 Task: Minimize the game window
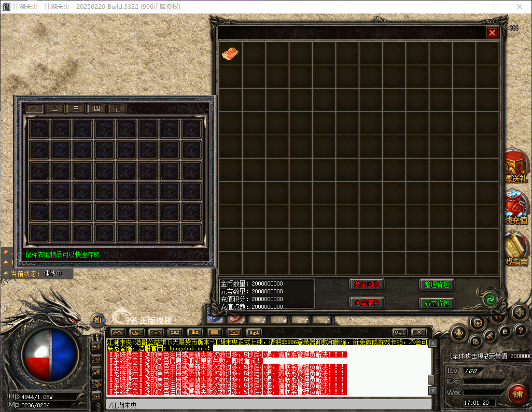tap(472, 7)
